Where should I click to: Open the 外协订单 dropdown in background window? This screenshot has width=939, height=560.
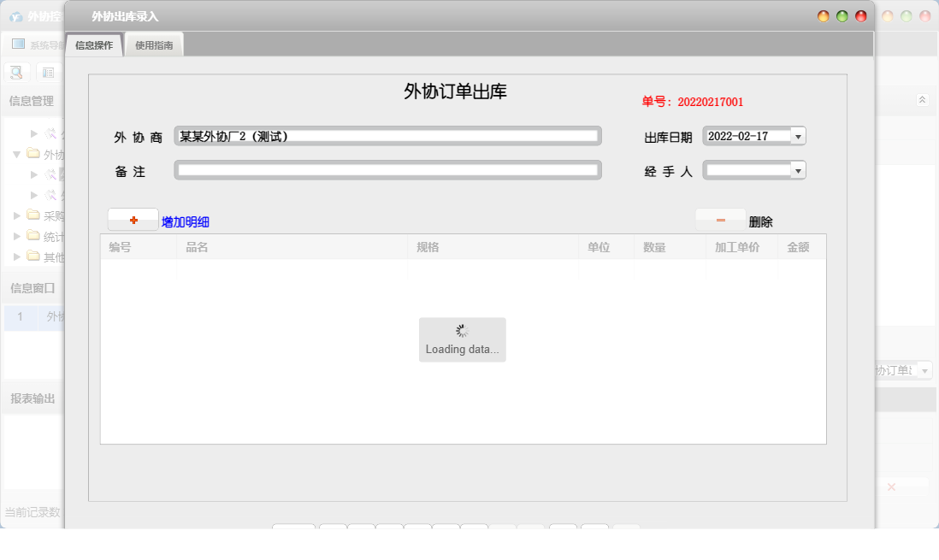pos(924,371)
